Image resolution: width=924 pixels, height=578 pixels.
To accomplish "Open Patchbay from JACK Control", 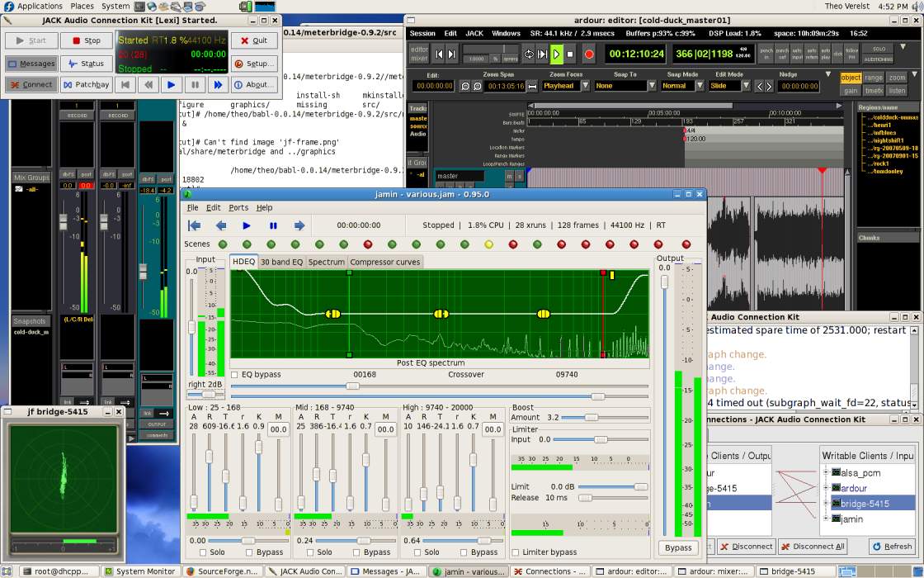I will tap(87, 85).
